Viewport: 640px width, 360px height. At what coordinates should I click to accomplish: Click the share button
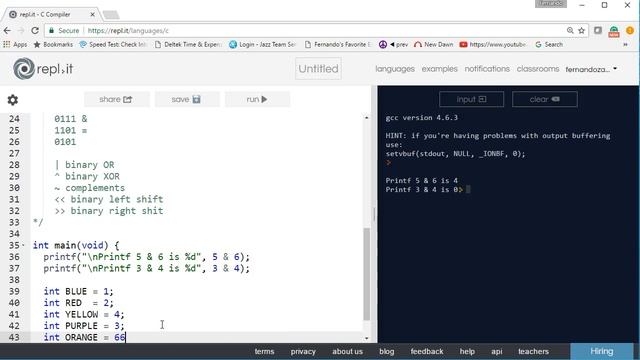point(116,99)
